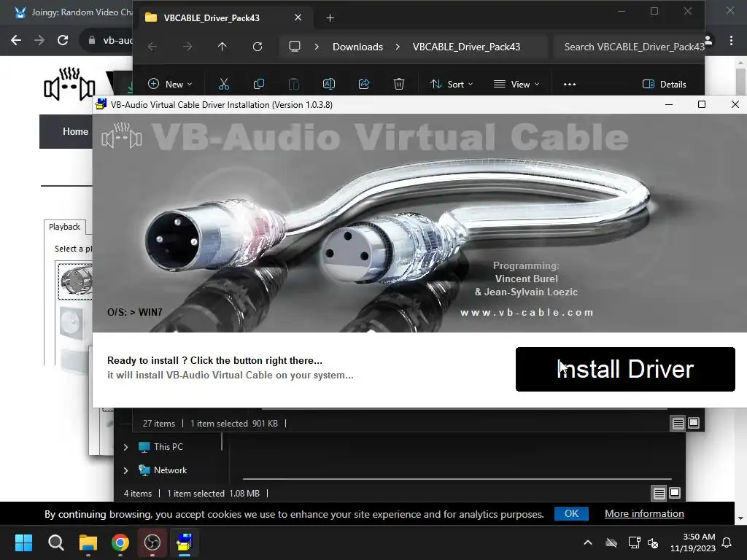Viewport: 747px width, 560px height.
Task: Accept cookies with OK button
Action: pyautogui.click(x=571, y=513)
